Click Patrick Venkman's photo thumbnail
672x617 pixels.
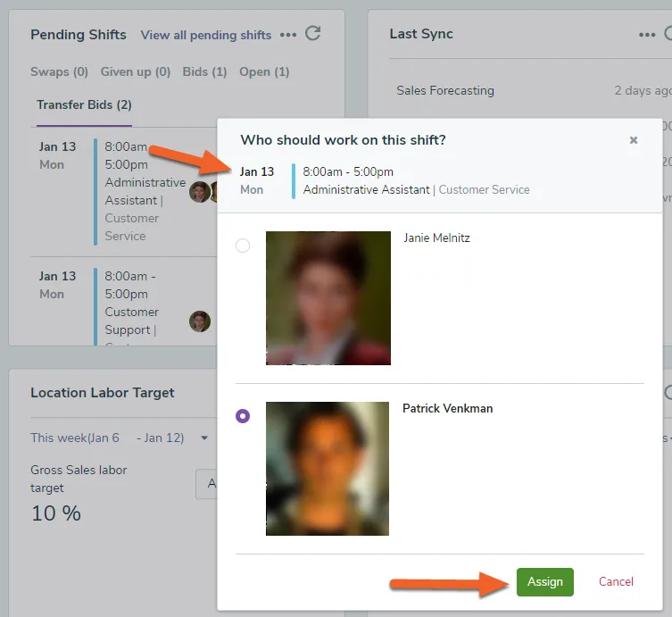click(x=328, y=469)
